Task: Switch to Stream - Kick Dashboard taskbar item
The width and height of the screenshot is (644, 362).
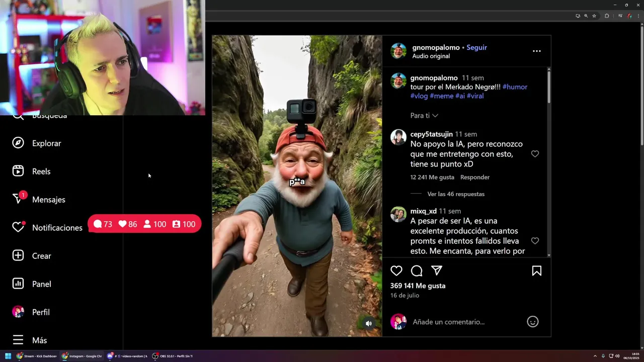Action: click(37, 356)
